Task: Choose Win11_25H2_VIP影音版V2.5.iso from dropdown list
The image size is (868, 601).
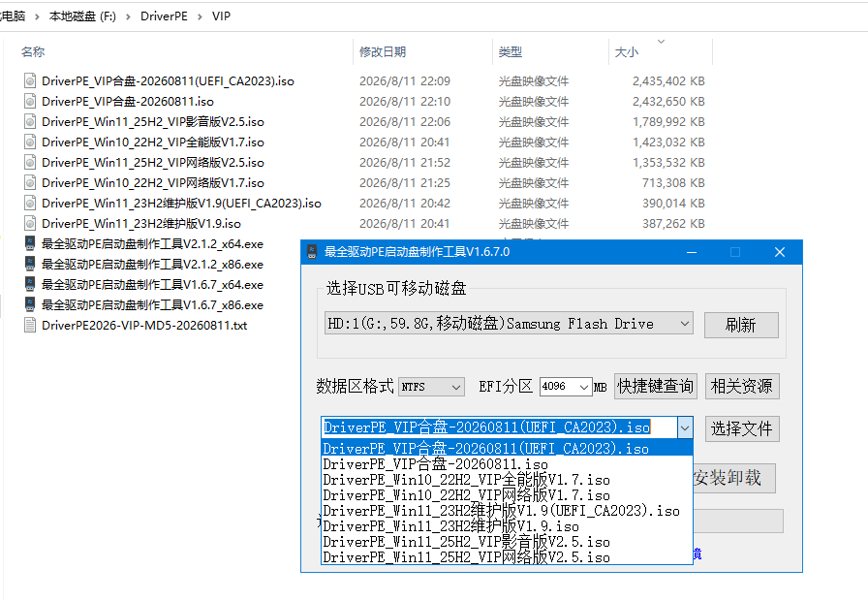Action: [x=507, y=542]
